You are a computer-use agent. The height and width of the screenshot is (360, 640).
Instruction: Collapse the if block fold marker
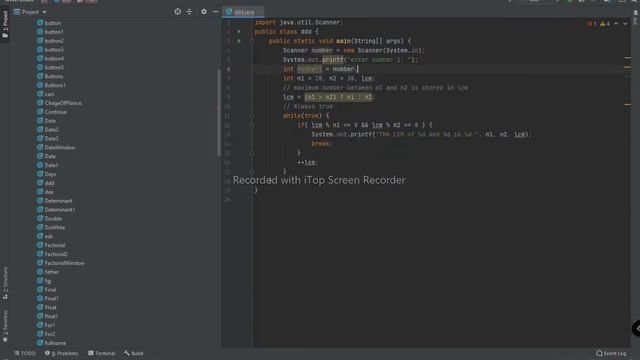[252, 125]
